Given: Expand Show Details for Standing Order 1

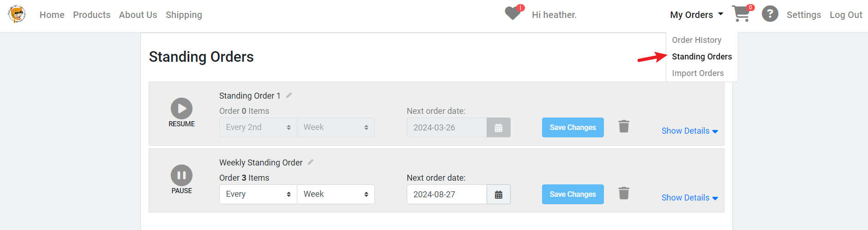Looking at the screenshot, I should pos(690,131).
